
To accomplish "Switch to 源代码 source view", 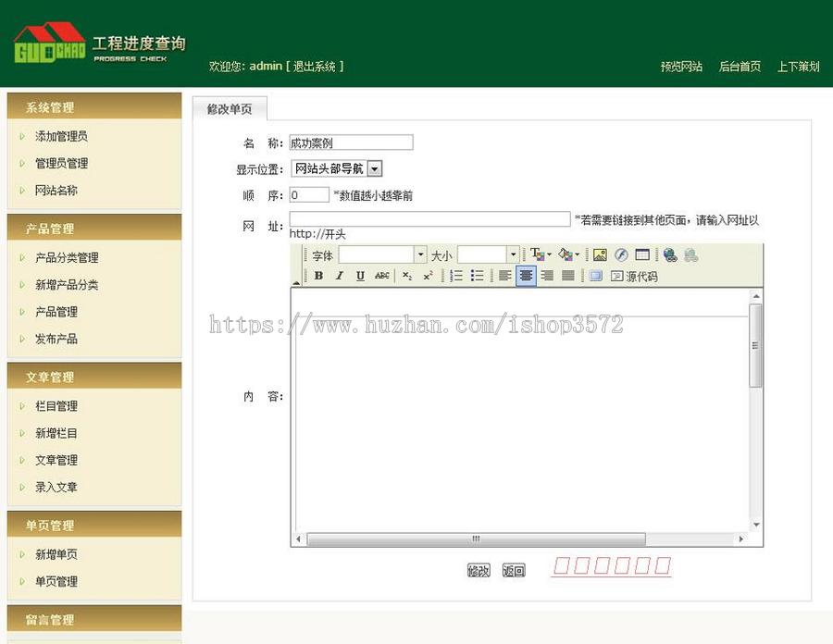I will 634,276.
